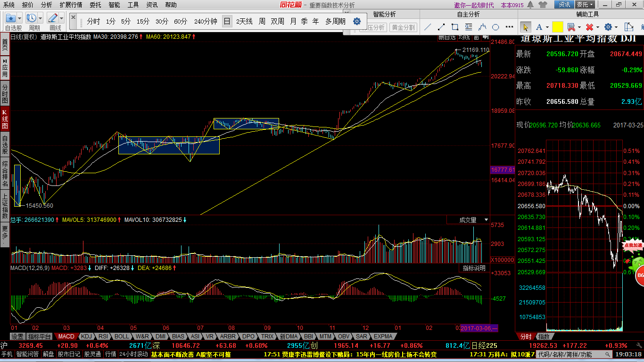This screenshot has height=362, width=644.
Task: Click the notification bell icon
Action: pyautogui.click(x=530, y=5)
